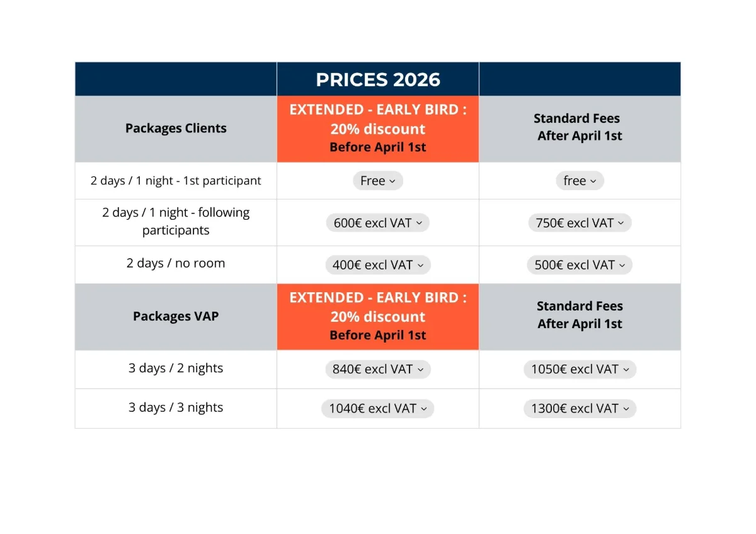
Task: Open the 1040€ excl VAT dropdown
Action: tap(378, 409)
